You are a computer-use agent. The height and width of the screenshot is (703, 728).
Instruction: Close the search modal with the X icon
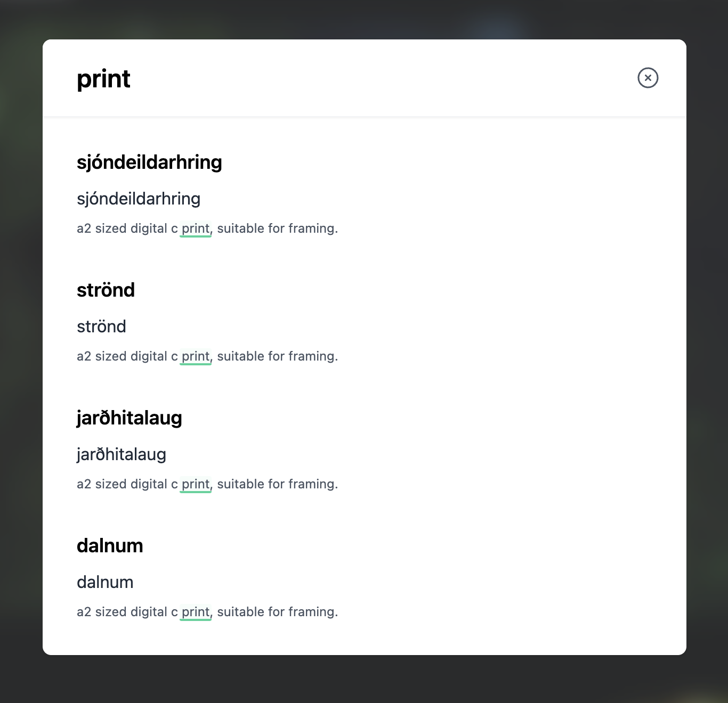648,78
